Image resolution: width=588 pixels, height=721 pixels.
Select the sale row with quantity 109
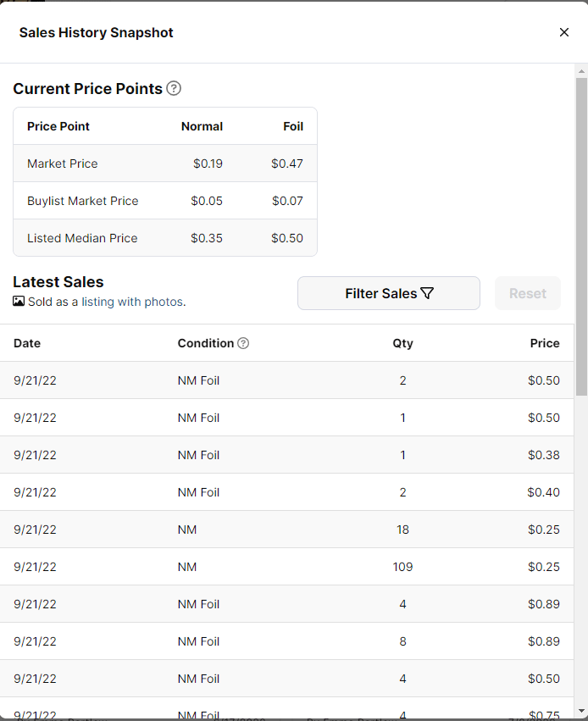tap(286, 567)
